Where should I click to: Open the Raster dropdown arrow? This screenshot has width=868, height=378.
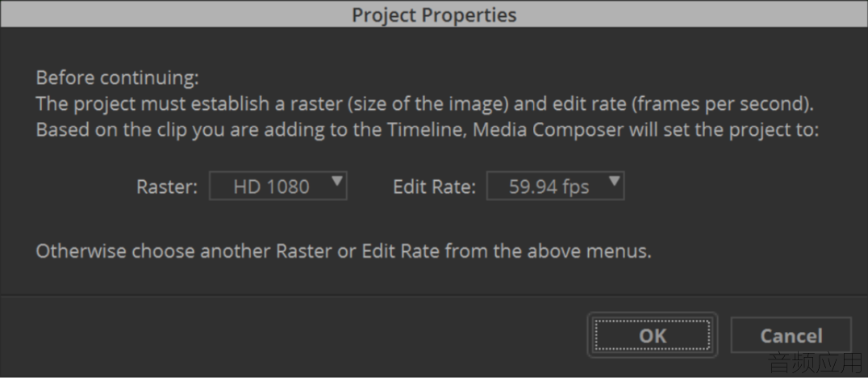336,181
